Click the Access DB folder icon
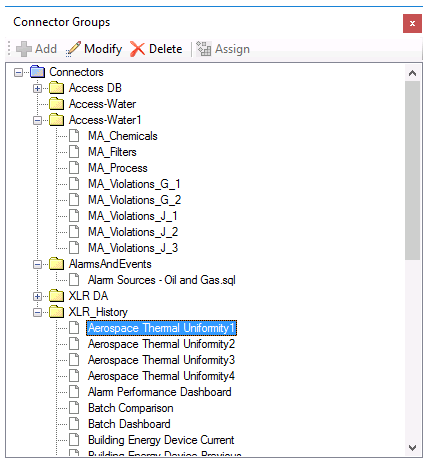429x463 pixels. pos(57,88)
